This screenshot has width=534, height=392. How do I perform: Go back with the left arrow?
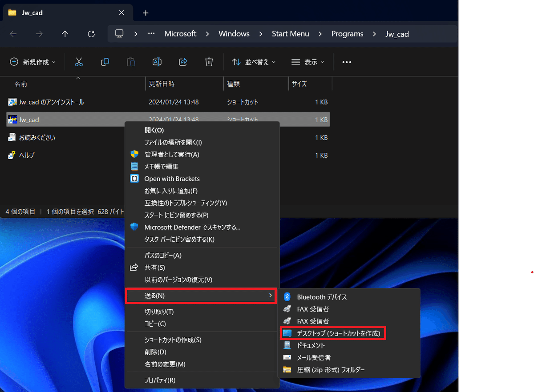tap(13, 34)
